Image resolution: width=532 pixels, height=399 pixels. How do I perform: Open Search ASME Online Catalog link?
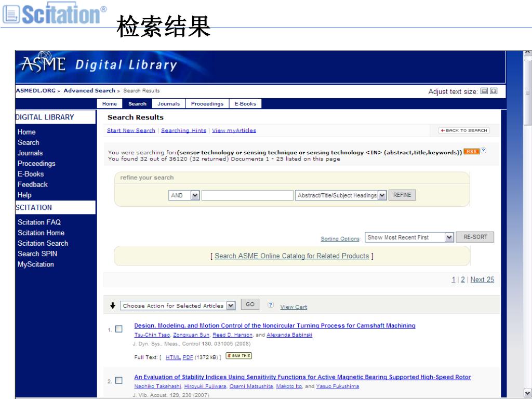point(292,256)
